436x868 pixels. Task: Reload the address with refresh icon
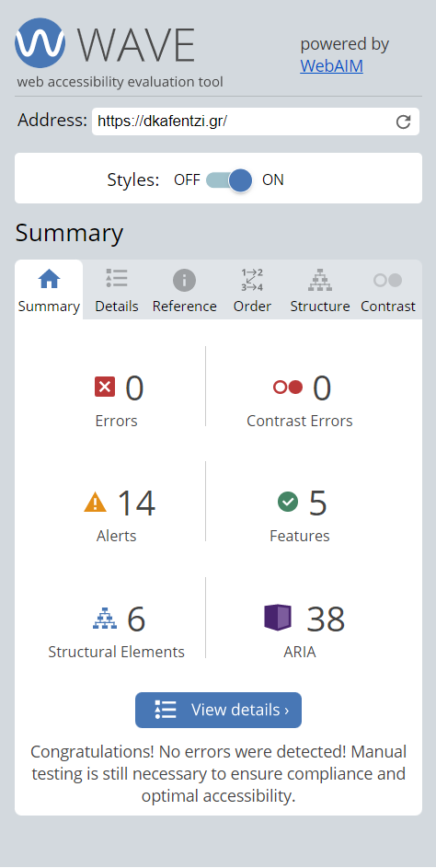click(x=404, y=122)
